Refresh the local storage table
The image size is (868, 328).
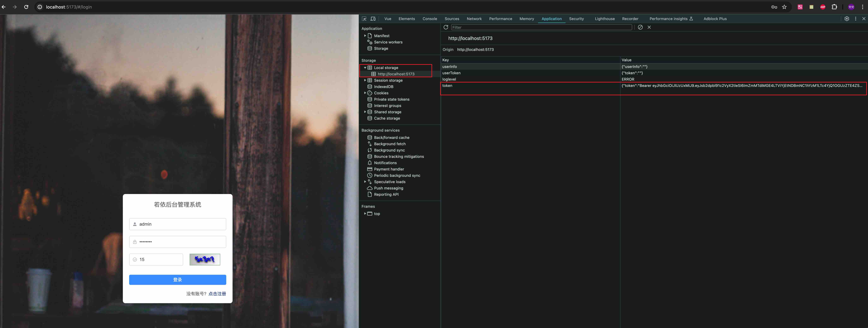[446, 27]
